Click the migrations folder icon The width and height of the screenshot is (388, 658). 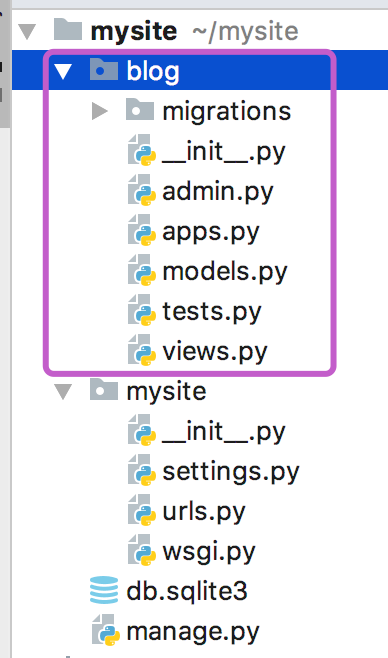click(x=140, y=109)
